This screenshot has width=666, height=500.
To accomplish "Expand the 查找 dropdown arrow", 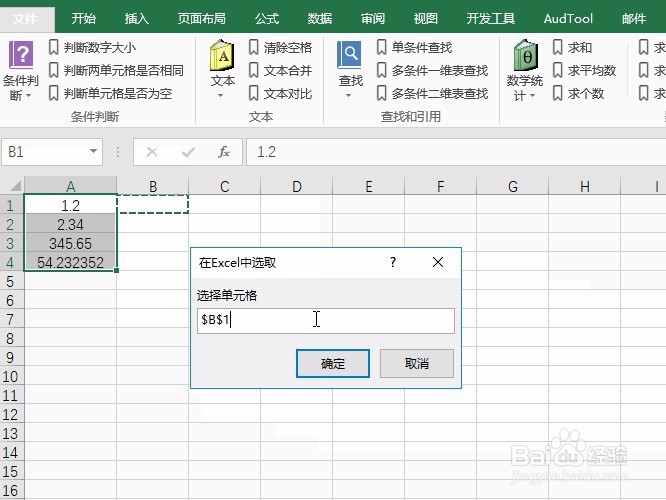I will [x=348, y=96].
